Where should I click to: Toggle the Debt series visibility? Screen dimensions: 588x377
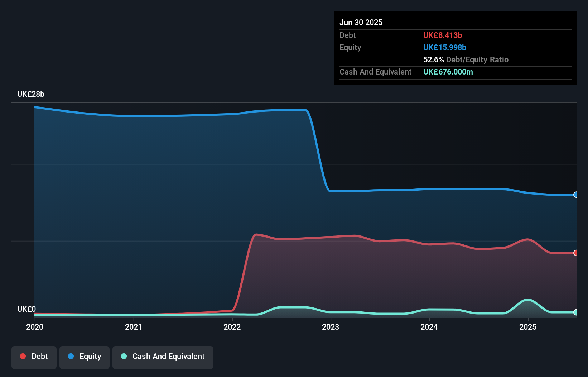(34, 357)
